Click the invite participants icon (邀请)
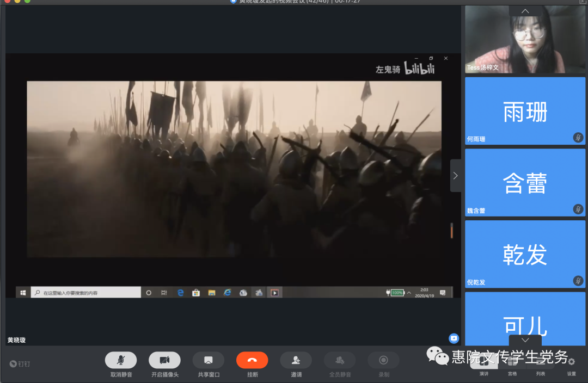Image resolution: width=588 pixels, height=383 pixels. click(x=296, y=360)
